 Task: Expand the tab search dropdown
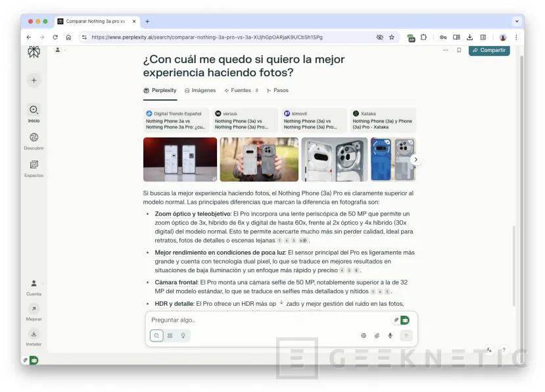tap(517, 21)
